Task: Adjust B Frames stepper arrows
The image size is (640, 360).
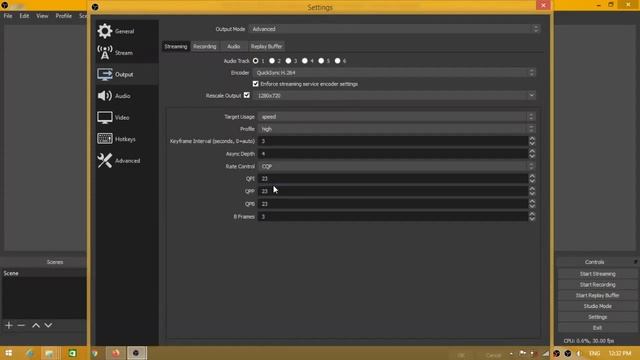Action: click(x=532, y=217)
